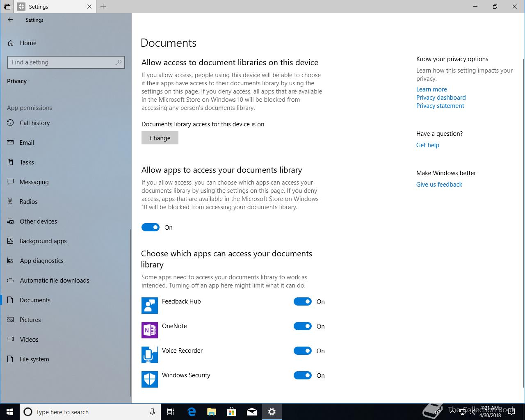Click the OneNote app icon

[150, 330]
